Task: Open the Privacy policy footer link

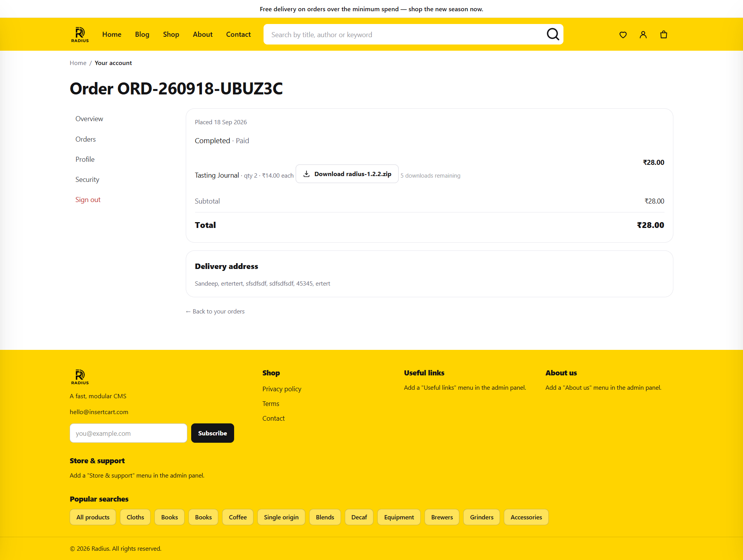Action: (282, 389)
